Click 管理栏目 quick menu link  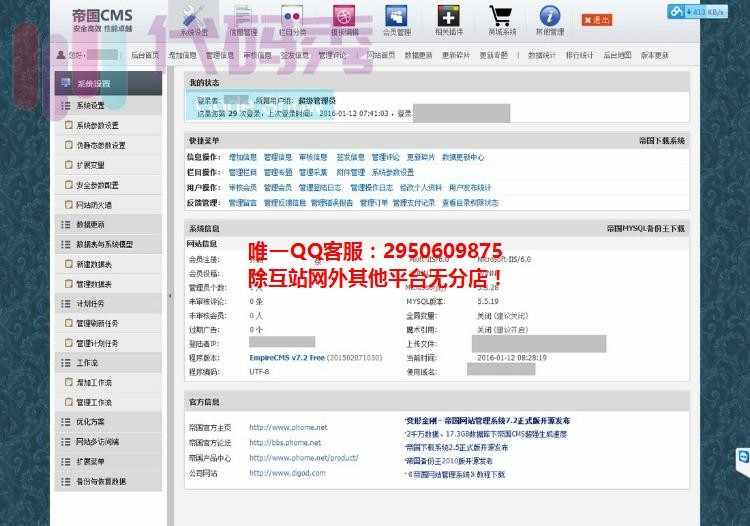click(243, 172)
